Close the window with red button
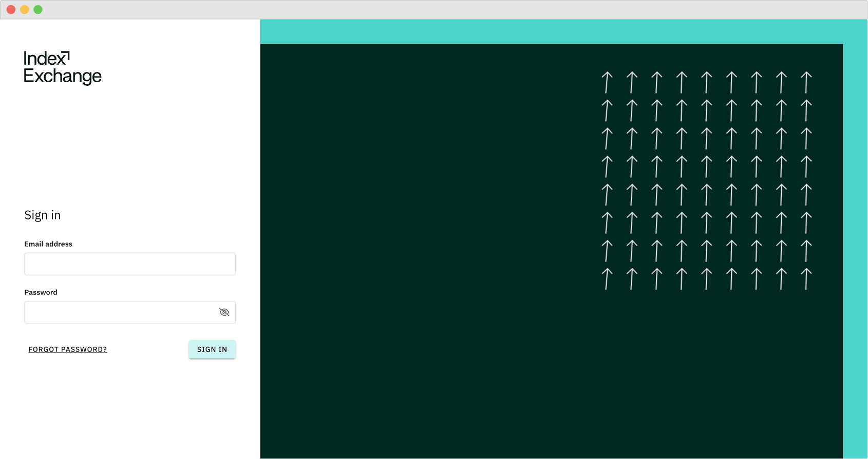 11,10
